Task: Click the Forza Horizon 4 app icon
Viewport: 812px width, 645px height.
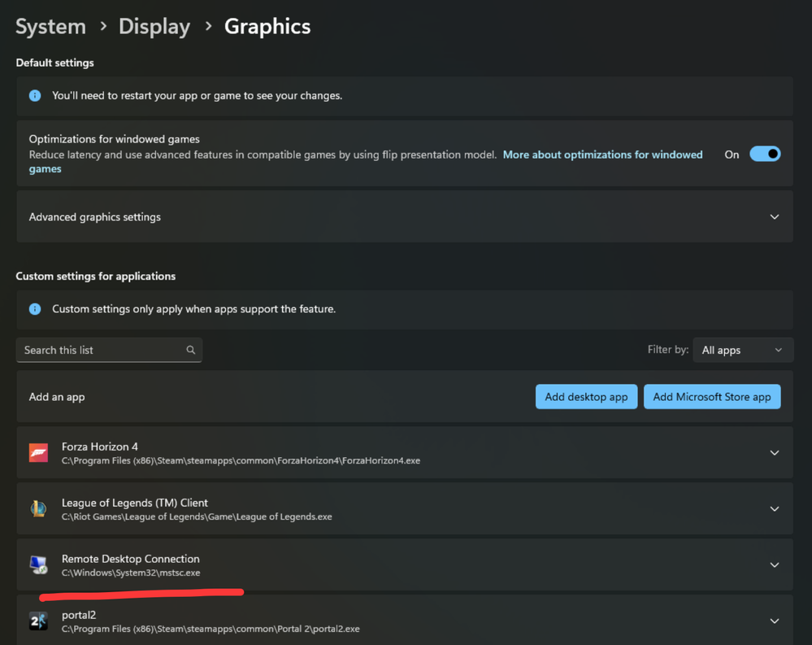Action: coord(38,453)
